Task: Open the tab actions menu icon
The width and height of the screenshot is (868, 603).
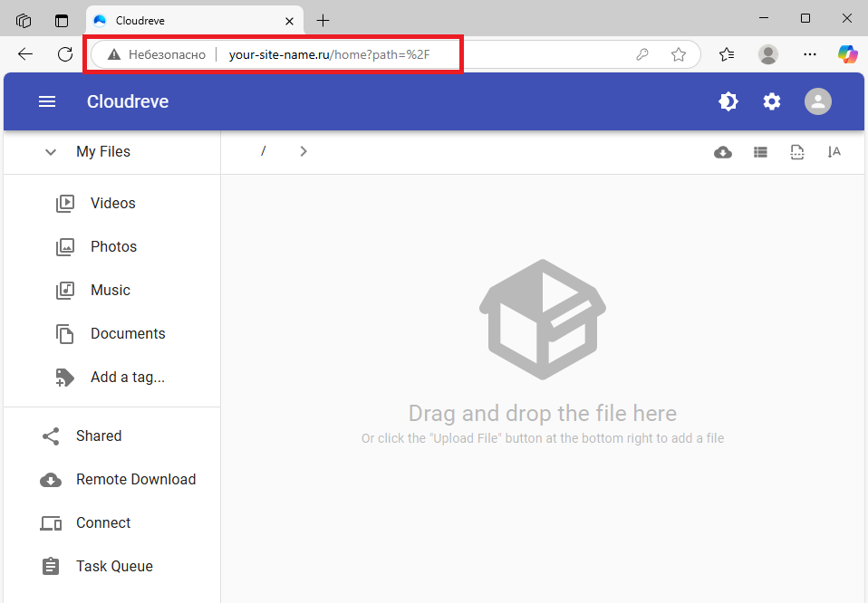Action: (62, 21)
